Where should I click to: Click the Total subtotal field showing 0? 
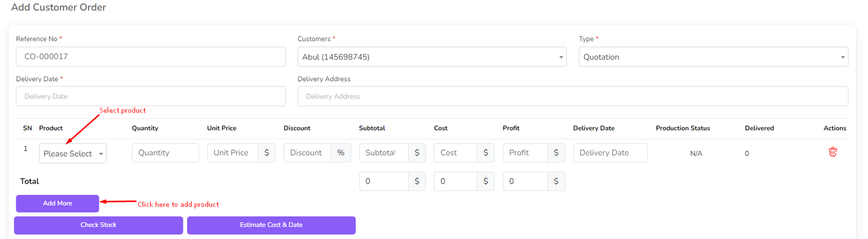click(x=384, y=181)
